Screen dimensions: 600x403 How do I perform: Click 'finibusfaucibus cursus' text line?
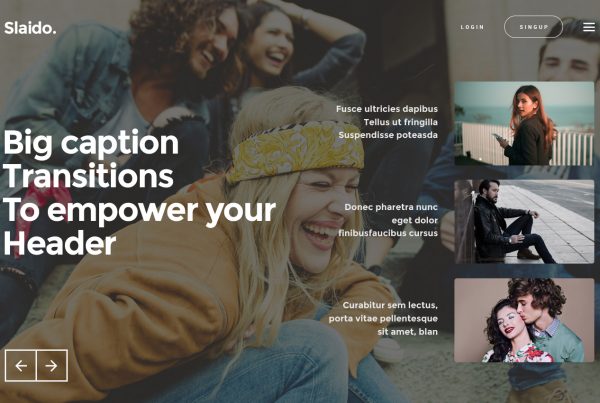[388, 233]
